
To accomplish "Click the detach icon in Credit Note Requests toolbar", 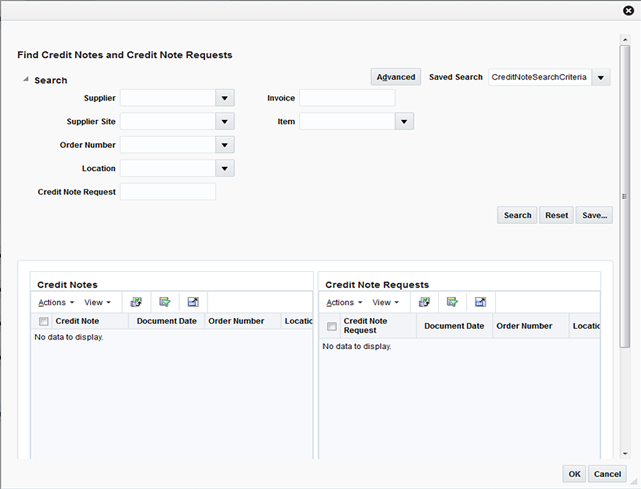I will (481, 302).
